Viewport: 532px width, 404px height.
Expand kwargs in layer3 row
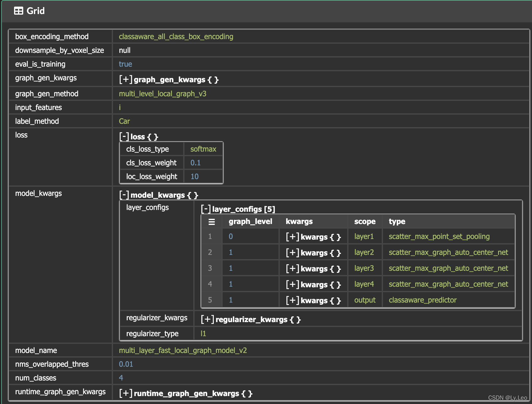[x=293, y=269]
